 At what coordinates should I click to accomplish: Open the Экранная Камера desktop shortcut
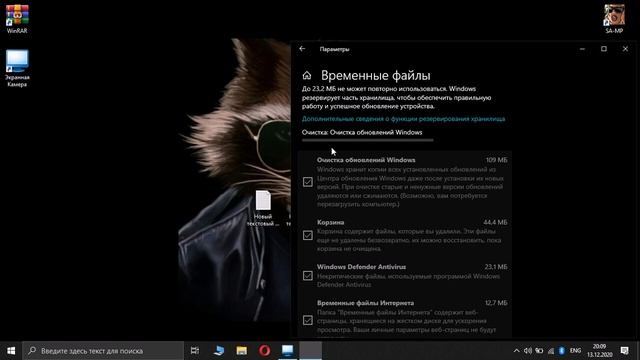tap(17, 68)
